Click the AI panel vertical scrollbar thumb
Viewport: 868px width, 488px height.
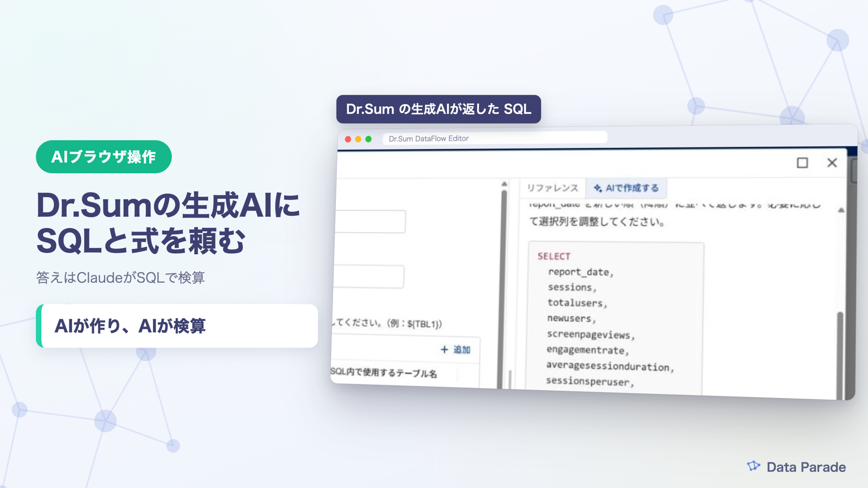click(x=840, y=355)
